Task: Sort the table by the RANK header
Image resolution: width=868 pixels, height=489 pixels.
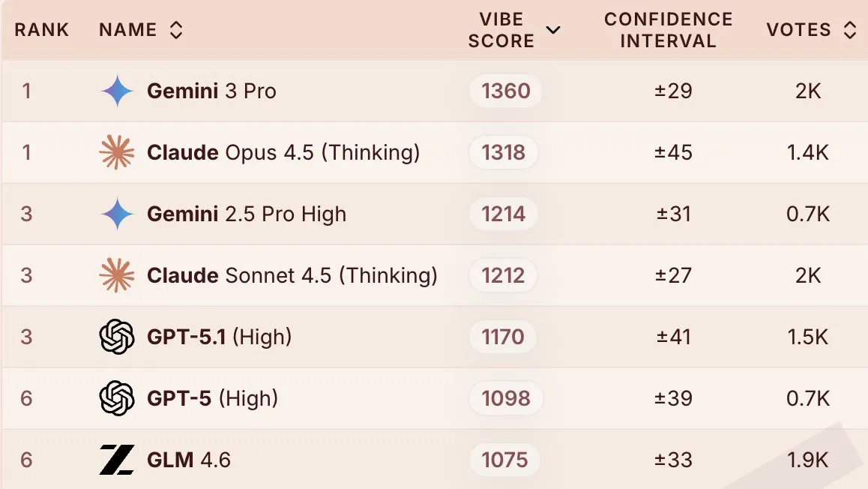Action: coord(42,30)
